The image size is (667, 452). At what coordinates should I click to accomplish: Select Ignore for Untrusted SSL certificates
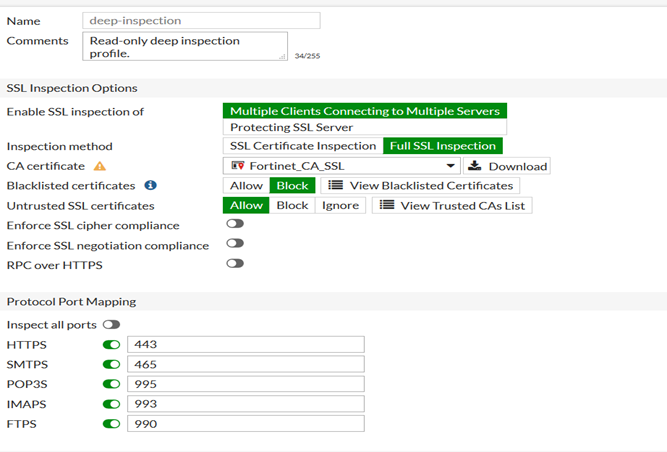(x=340, y=205)
